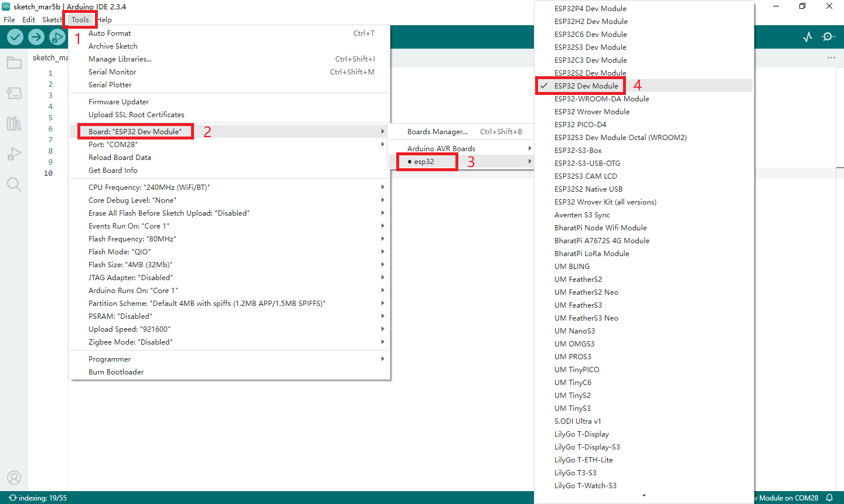Open the Library Manager sidebar icon
This screenshot has height=504, width=844.
tap(14, 124)
